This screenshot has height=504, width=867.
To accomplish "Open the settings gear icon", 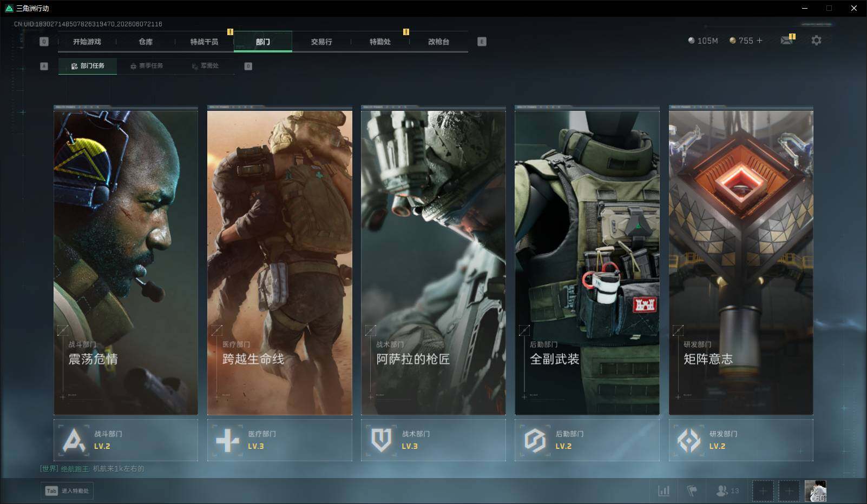I will pos(816,41).
